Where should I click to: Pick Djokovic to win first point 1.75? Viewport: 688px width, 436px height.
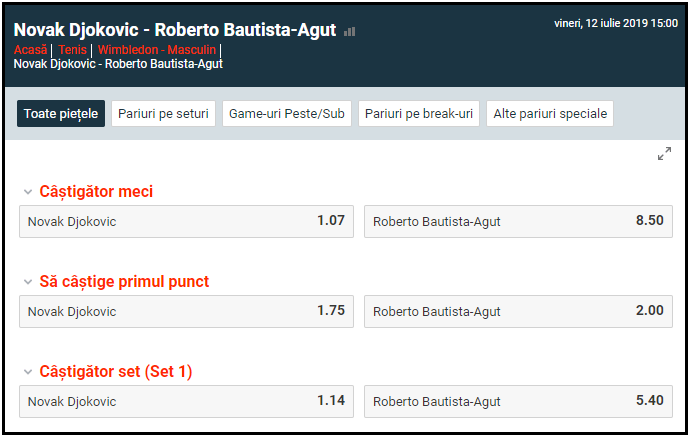[x=186, y=311]
